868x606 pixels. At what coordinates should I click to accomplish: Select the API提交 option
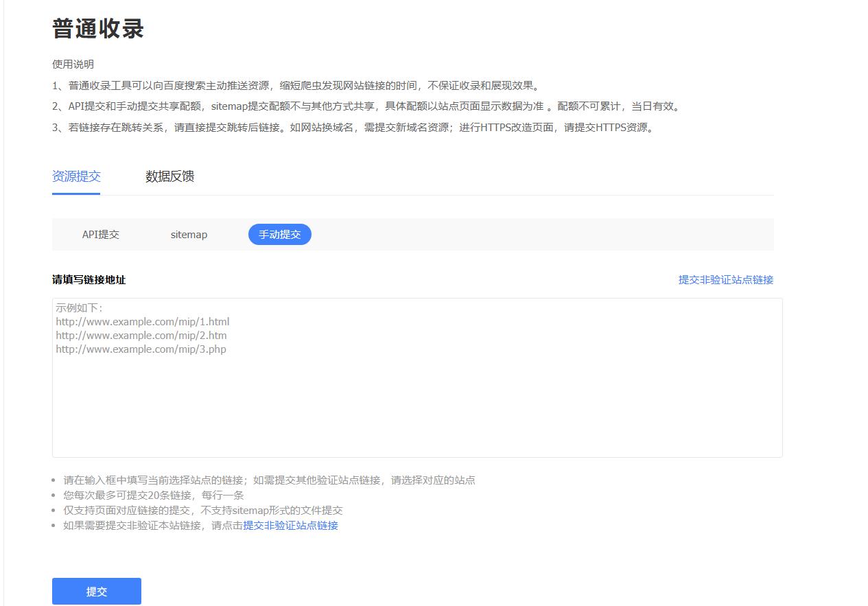tap(101, 235)
